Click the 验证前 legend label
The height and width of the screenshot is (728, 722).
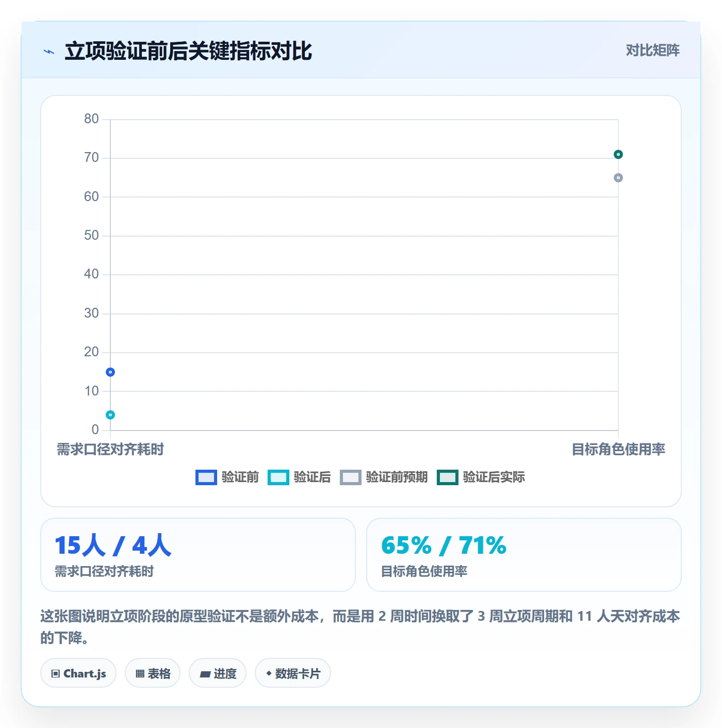(240, 477)
